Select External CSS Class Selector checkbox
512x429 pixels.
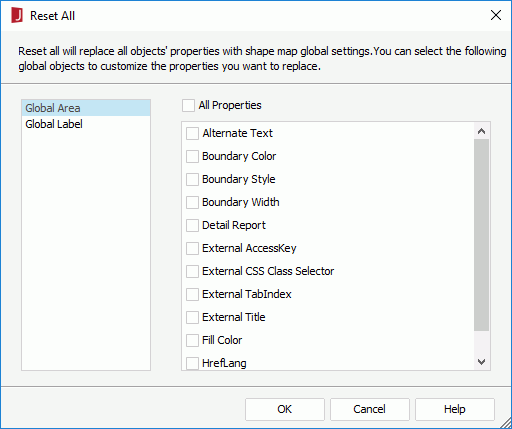pyautogui.click(x=192, y=271)
